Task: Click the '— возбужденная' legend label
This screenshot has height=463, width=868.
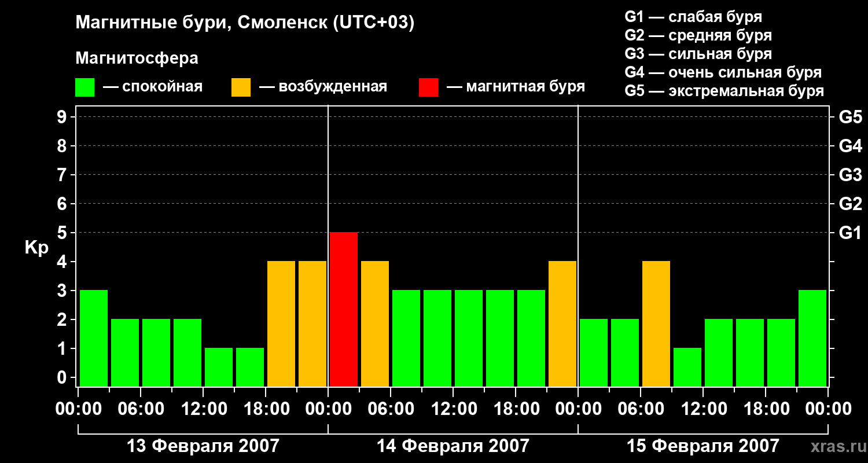Action: 323,87
